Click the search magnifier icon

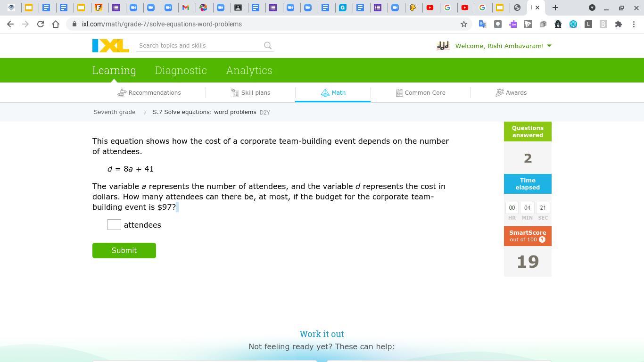coord(268,46)
